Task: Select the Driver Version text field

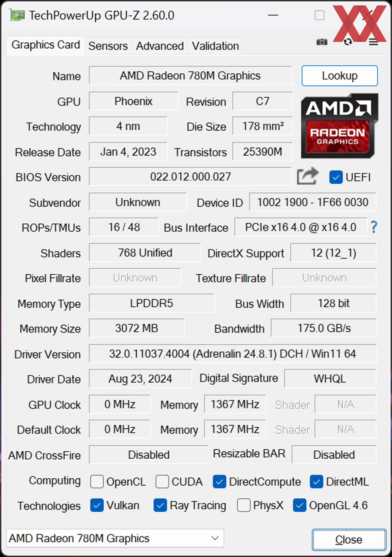Action: [x=233, y=353]
